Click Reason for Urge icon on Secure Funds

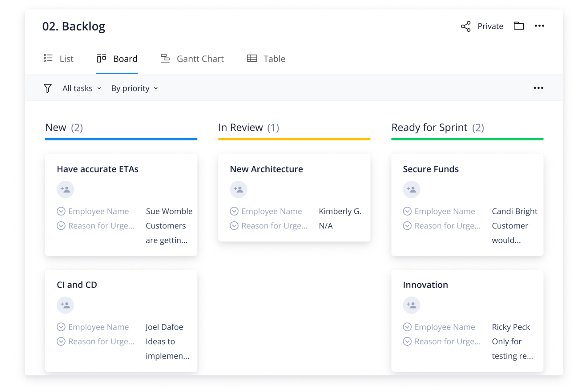click(407, 226)
